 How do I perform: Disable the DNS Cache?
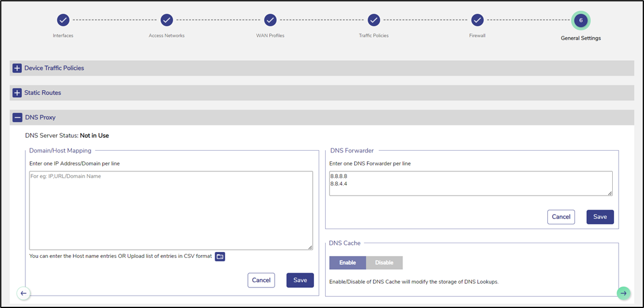tap(384, 263)
